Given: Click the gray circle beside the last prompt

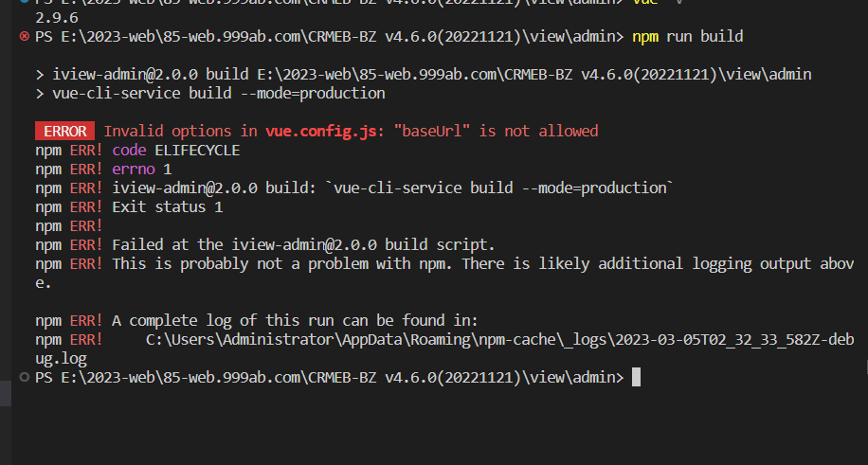Looking at the screenshot, I should click(24, 378).
